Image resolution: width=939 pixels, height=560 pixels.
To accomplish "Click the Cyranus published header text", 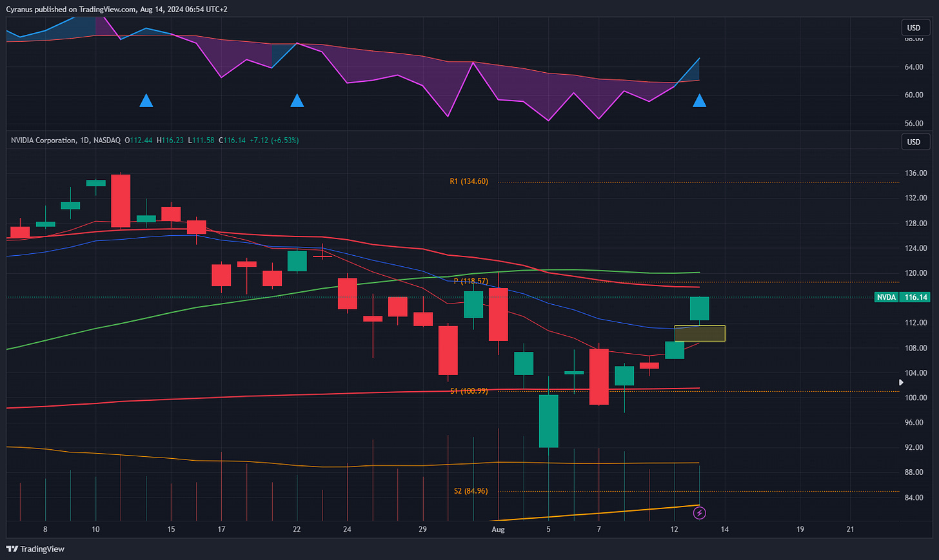I will click(x=117, y=9).
